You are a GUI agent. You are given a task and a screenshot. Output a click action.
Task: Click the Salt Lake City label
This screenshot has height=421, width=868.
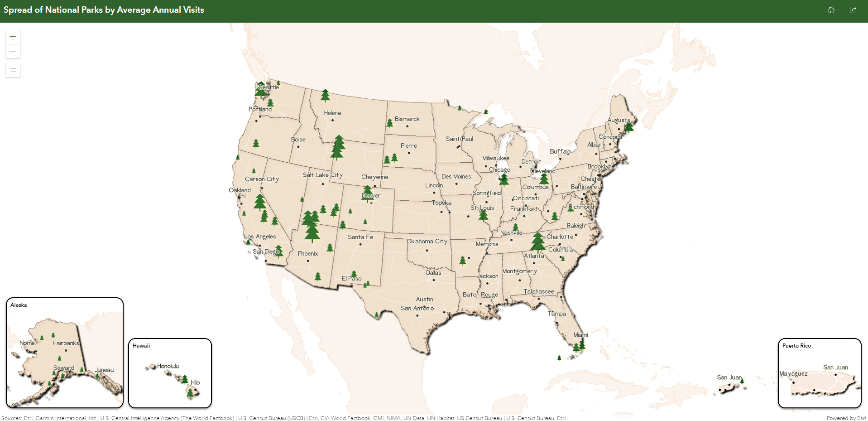pos(323,175)
